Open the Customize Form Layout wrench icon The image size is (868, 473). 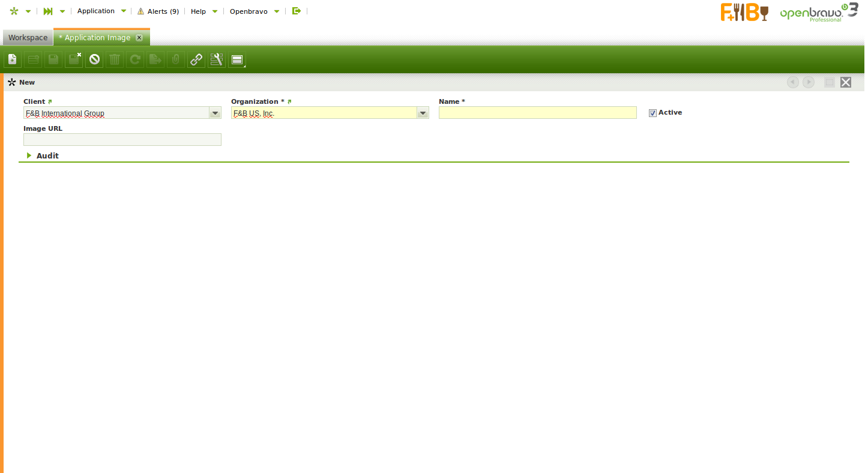tap(217, 59)
